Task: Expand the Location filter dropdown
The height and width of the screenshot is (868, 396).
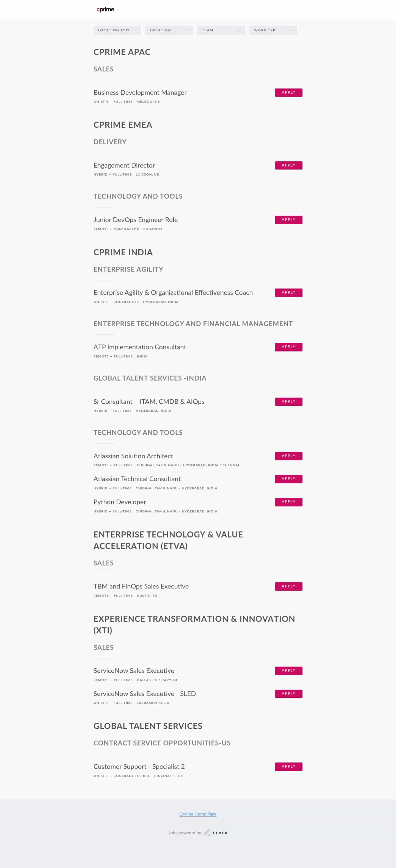Action: pos(169,30)
